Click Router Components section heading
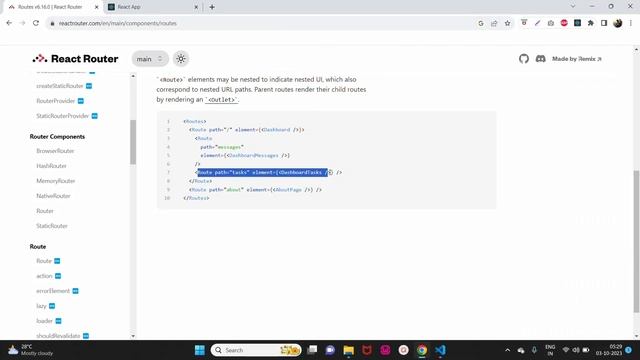The height and width of the screenshot is (360, 640). point(57,137)
